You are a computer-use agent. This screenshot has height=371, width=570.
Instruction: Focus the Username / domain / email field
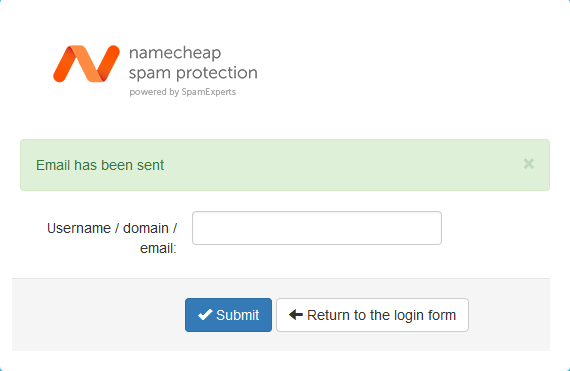click(317, 228)
